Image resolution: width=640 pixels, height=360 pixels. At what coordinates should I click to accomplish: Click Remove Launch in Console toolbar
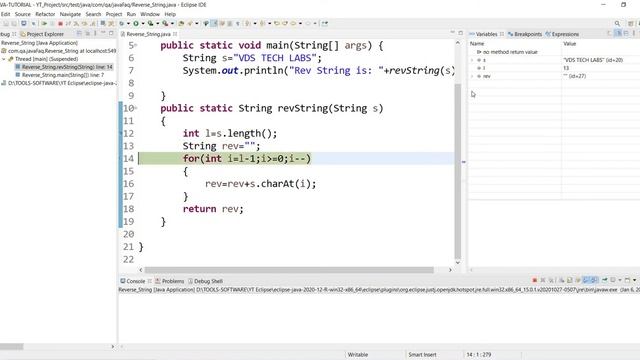(543, 280)
